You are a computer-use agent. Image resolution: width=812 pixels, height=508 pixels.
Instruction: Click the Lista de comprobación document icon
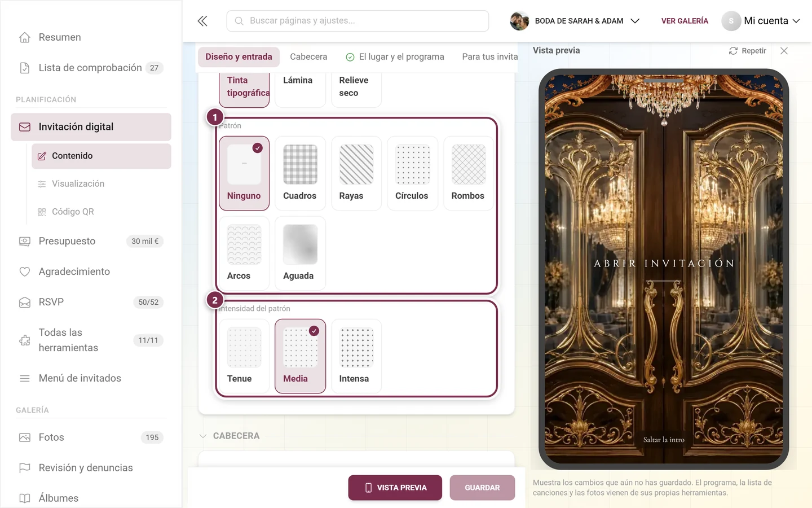click(25, 68)
